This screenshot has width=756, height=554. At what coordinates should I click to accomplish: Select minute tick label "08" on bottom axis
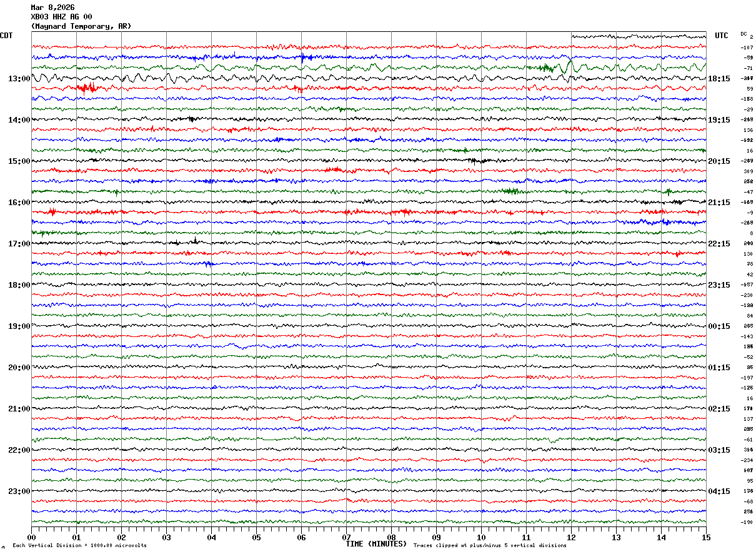[391, 537]
